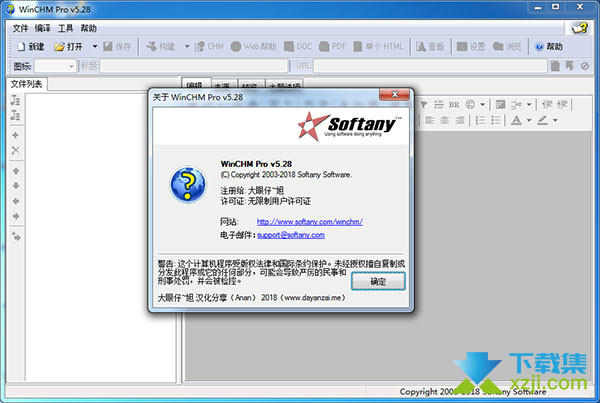The height and width of the screenshot is (403, 600).
Task: Click the top tree-structure icon in file list sidebar
Action: click(16, 100)
